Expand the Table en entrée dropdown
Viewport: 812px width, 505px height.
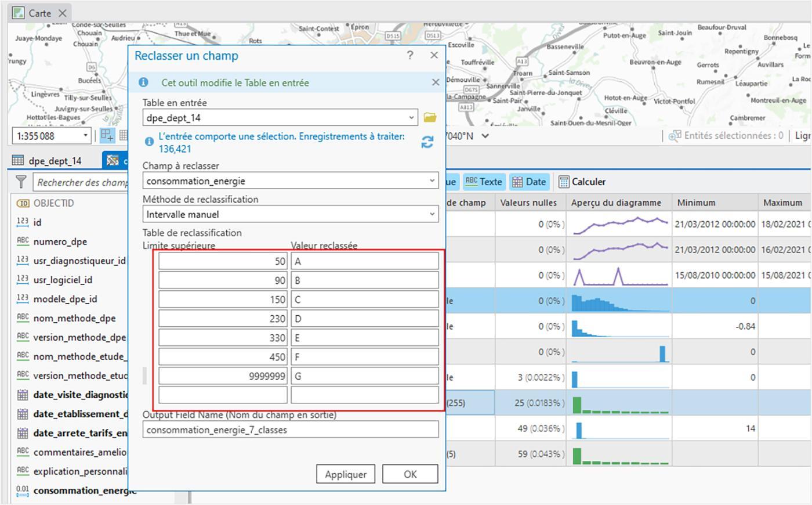pos(411,117)
